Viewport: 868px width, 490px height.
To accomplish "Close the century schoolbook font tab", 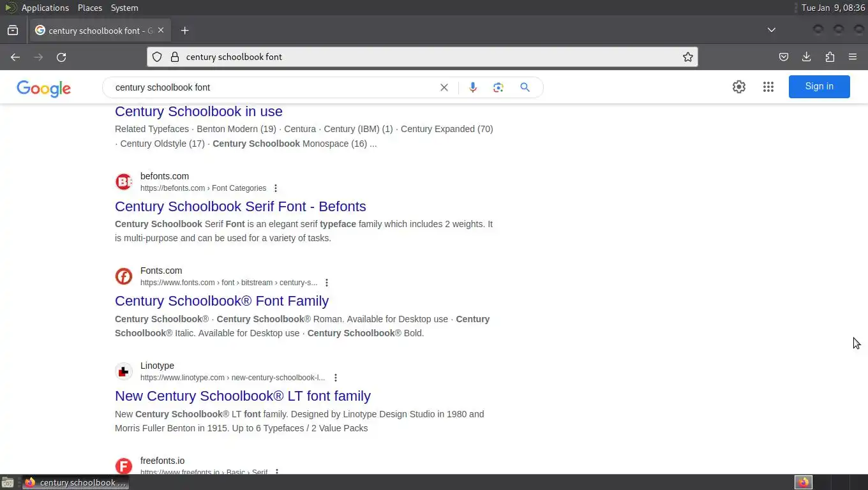I will [x=161, y=30].
